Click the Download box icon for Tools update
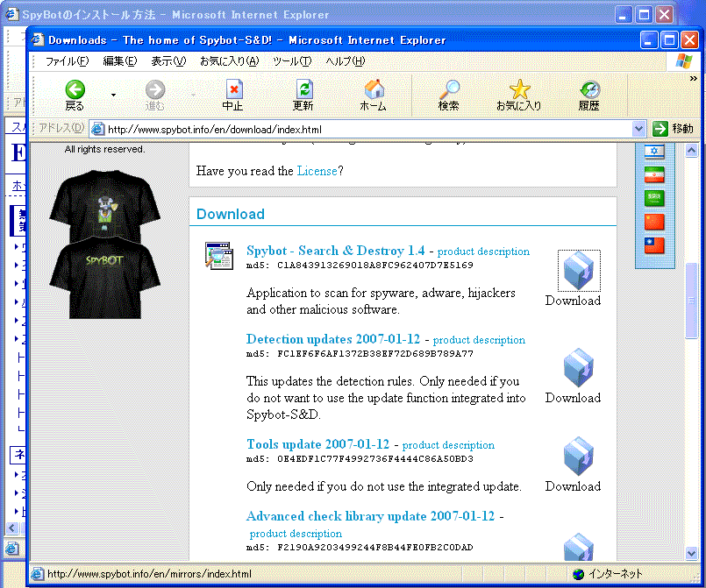 coord(579,457)
